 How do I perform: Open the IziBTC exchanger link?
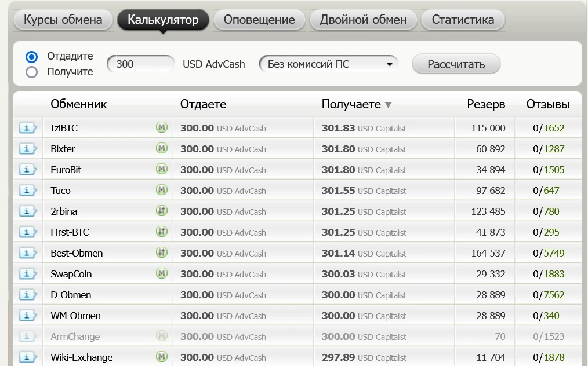(x=64, y=128)
